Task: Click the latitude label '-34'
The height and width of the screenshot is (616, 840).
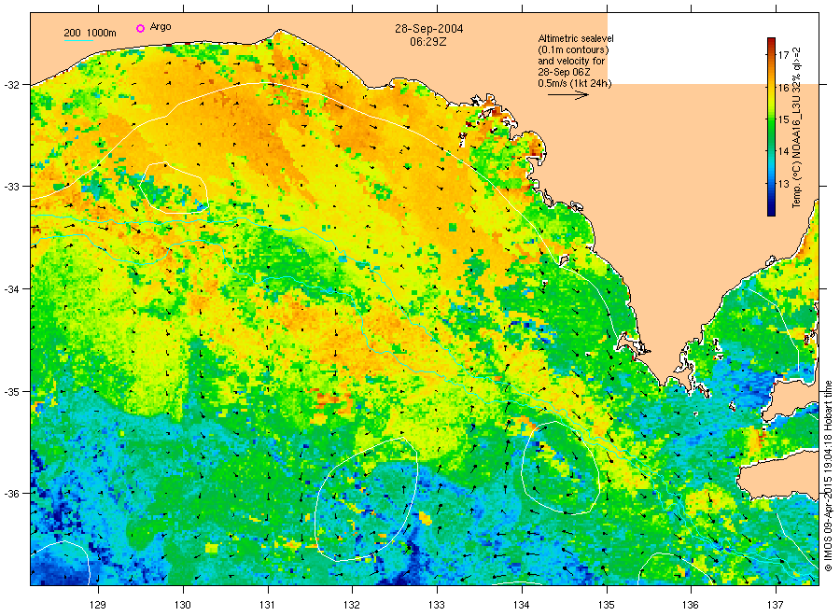Action: click(x=12, y=289)
